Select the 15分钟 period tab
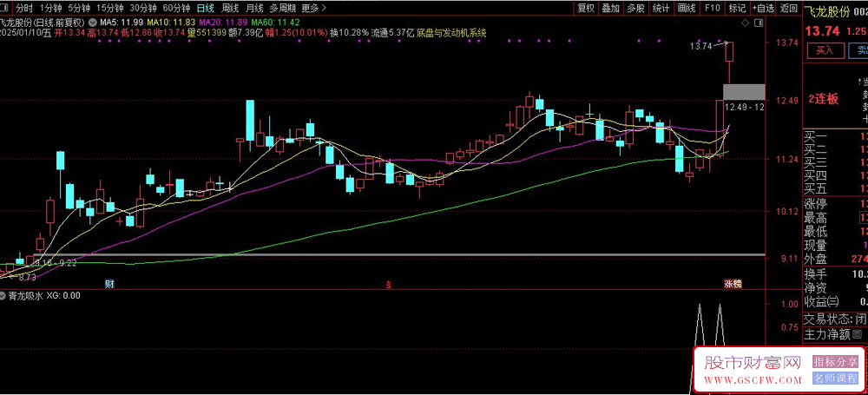The image size is (868, 395). (109, 8)
